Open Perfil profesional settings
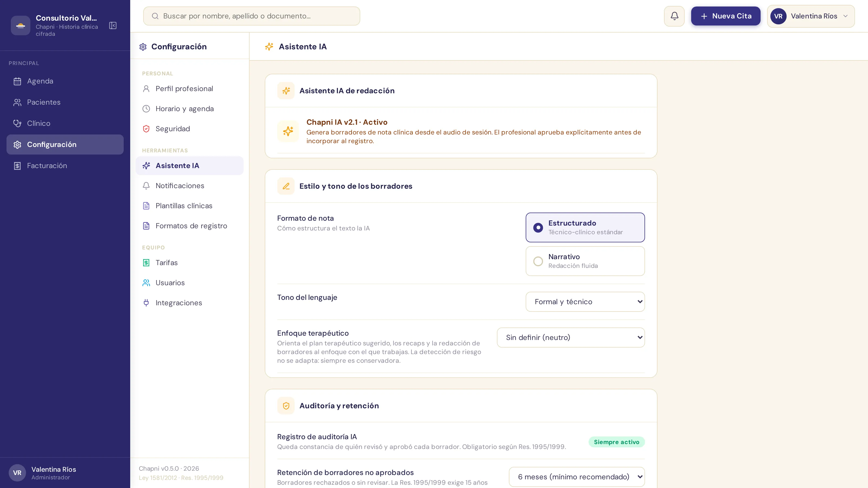Image resolution: width=868 pixels, height=488 pixels. click(x=190, y=89)
